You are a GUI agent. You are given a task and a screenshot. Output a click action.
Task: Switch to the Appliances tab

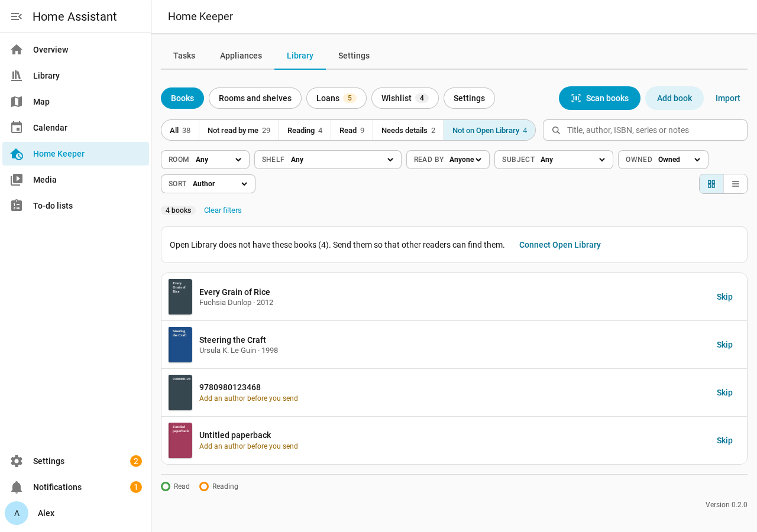(x=241, y=56)
